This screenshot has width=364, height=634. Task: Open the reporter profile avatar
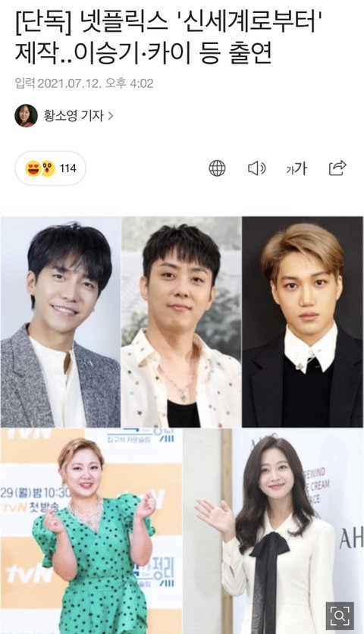[27, 115]
